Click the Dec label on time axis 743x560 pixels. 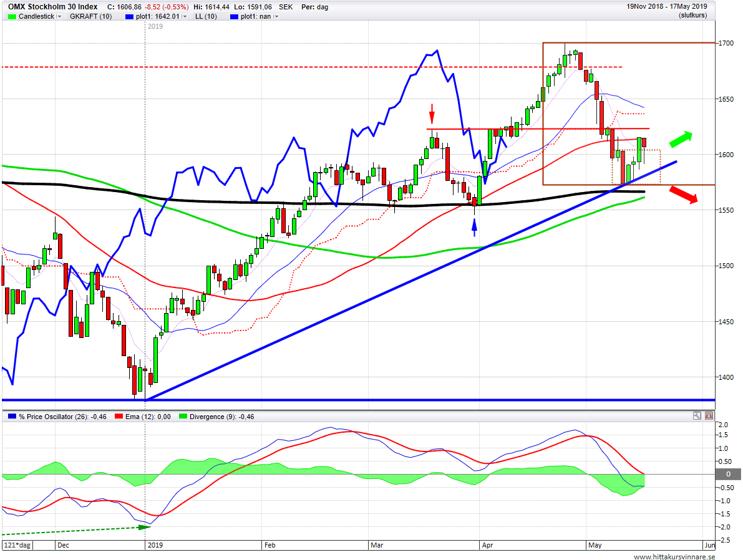click(x=63, y=545)
